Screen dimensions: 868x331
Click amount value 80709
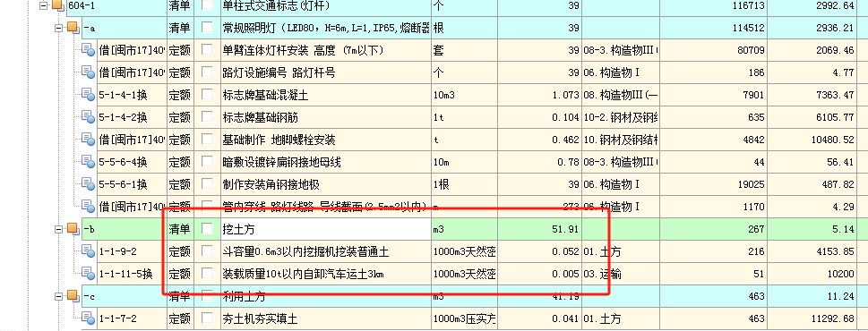tap(752, 50)
